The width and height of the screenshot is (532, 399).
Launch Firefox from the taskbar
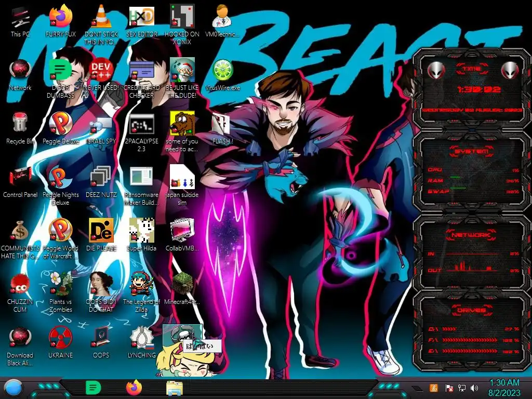(x=134, y=388)
